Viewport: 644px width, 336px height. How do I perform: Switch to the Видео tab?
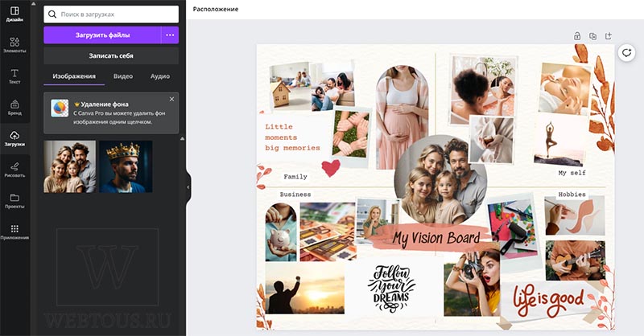click(123, 76)
